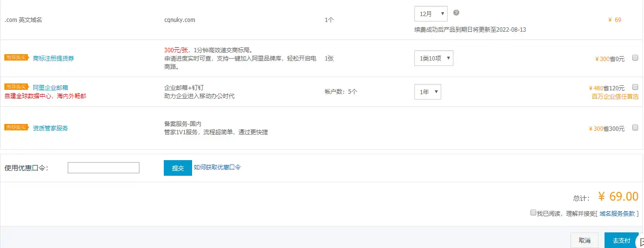Click 1个 quantity text

click(x=330, y=20)
